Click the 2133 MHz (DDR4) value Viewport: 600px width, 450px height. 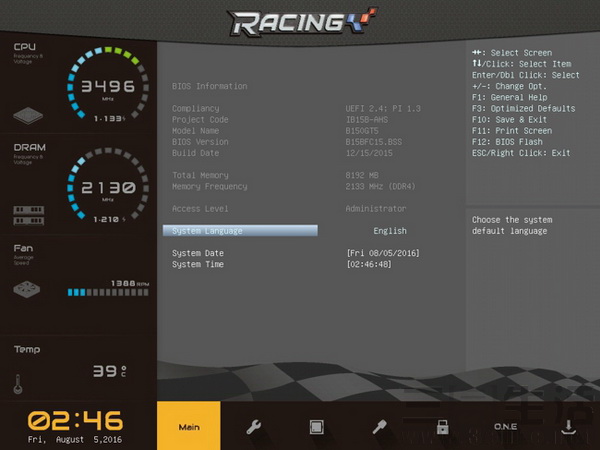380,186
